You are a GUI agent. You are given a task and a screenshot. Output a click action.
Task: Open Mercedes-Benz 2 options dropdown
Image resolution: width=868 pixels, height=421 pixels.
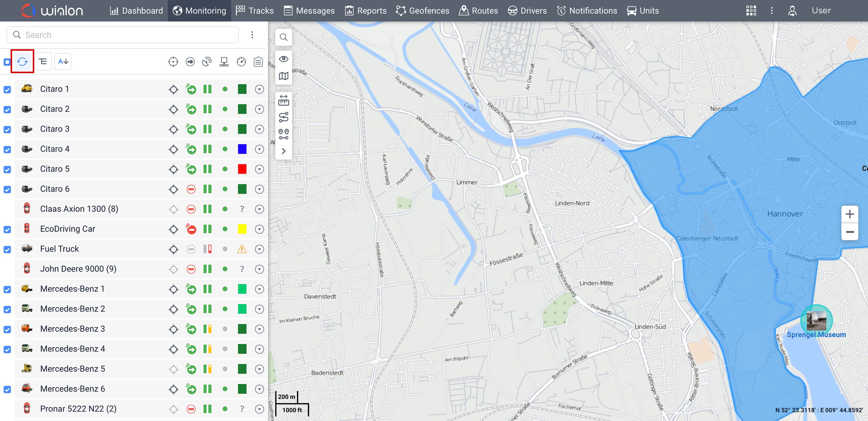tap(259, 309)
